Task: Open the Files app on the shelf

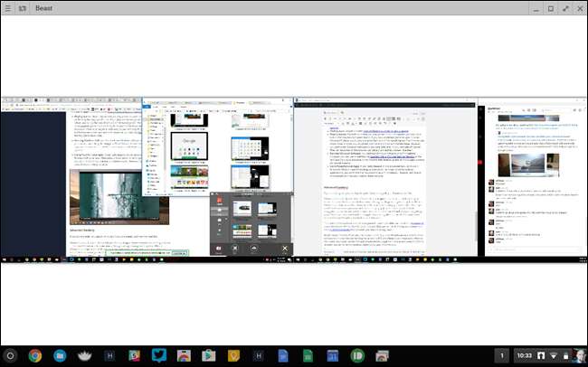Action: pyautogui.click(x=60, y=354)
